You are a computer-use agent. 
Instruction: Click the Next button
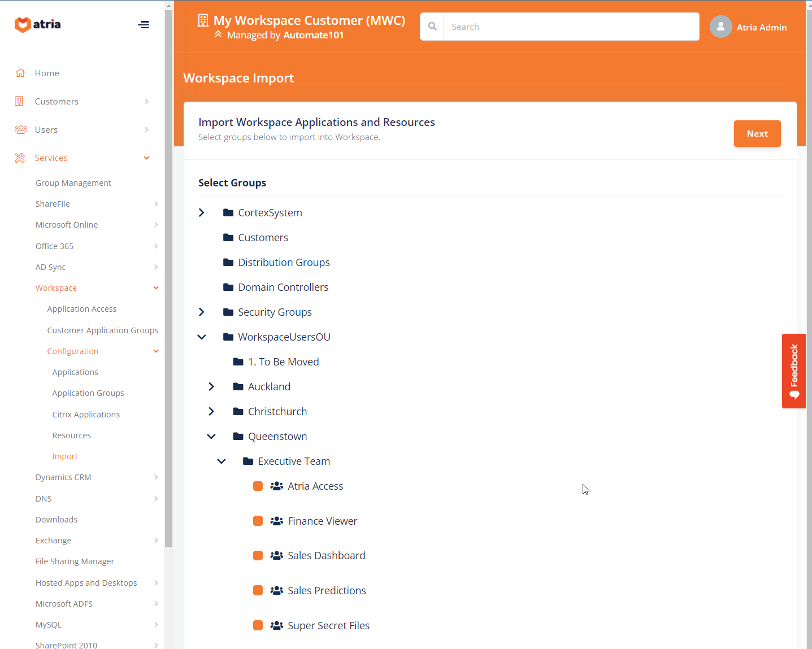(x=757, y=133)
